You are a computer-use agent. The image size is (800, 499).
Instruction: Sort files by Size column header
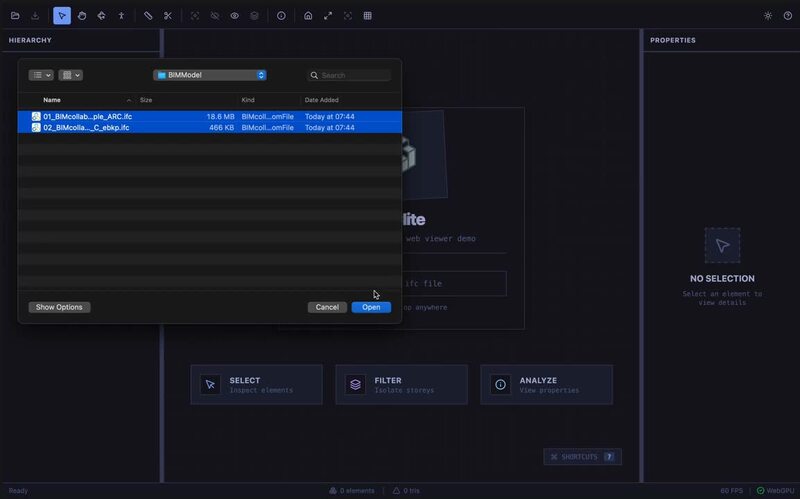click(146, 100)
